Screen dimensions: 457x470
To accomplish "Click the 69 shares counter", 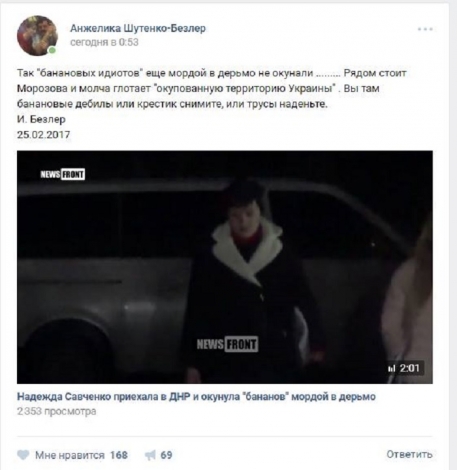I will 166,455.
